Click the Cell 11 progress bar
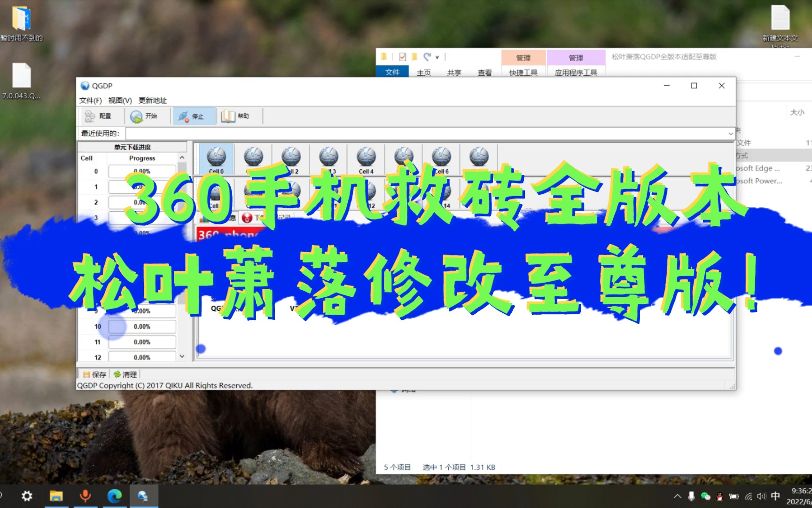The image size is (812, 508). (x=142, y=342)
